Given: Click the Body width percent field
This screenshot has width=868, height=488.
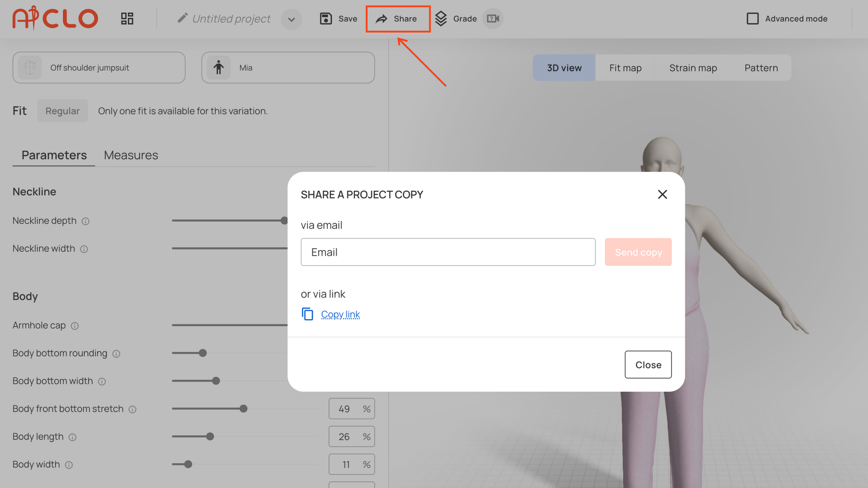Looking at the screenshot, I should pos(352,465).
